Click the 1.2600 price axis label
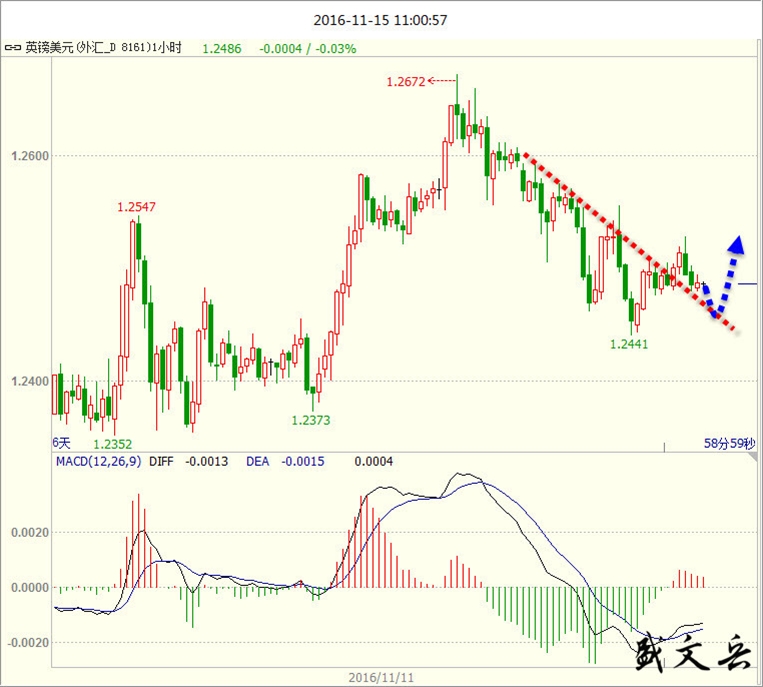The image size is (763, 687). pos(30,156)
